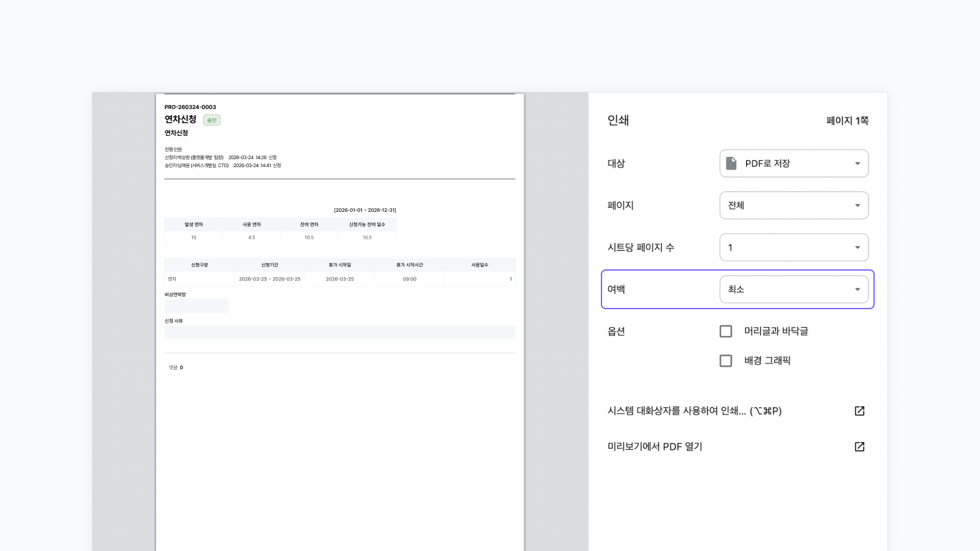Click the 신청기간 value 2026-03-25 ~ 2026-03-25
This screenshot has height=551, width=980.
click(269, 279)
